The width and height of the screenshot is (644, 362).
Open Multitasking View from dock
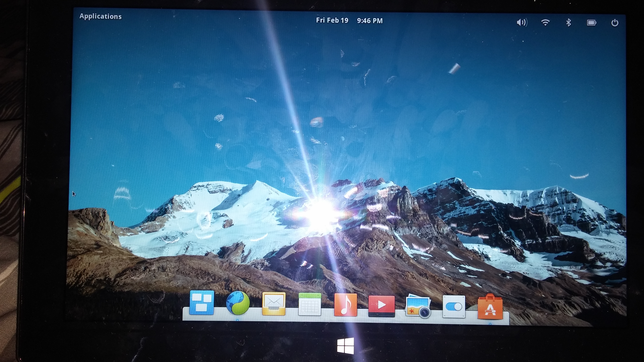pyautogui.click(x=202, y=303)
